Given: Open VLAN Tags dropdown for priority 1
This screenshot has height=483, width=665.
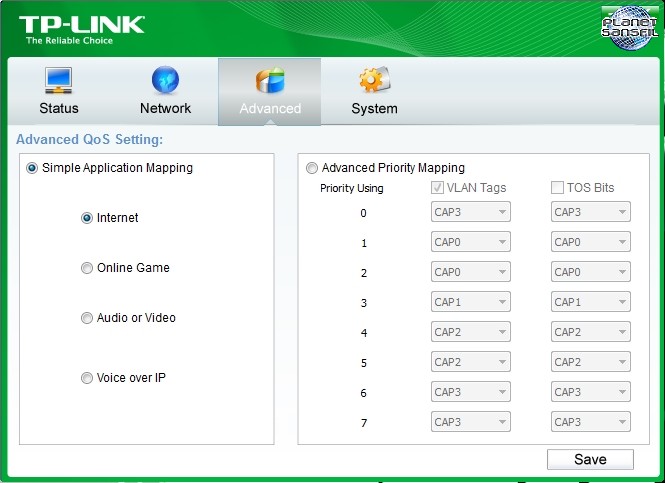Looking at the screenshot, I should 471,242.
